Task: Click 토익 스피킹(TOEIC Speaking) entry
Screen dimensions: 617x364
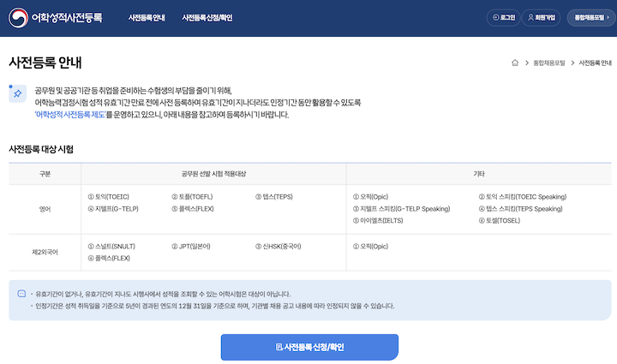Action: pos(523,197)
